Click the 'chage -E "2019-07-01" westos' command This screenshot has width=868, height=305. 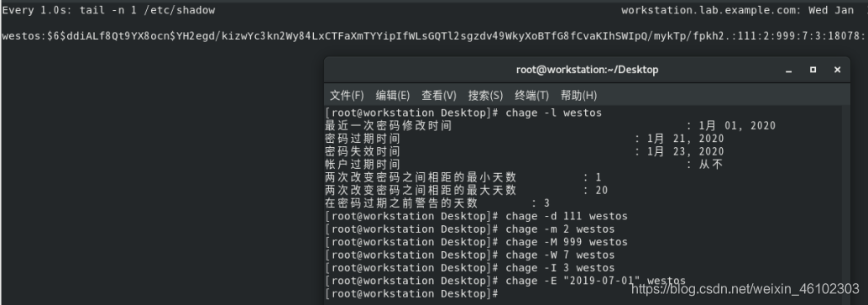pyautogui.click(x=596, y=281)
